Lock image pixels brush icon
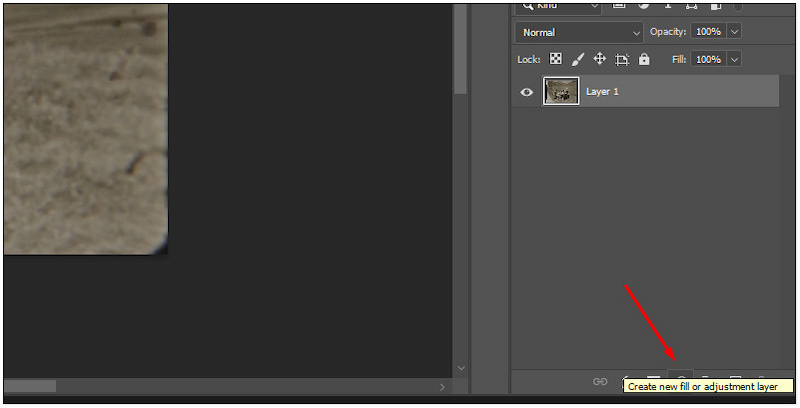The image size is (800, 408). tap(578, 59)
